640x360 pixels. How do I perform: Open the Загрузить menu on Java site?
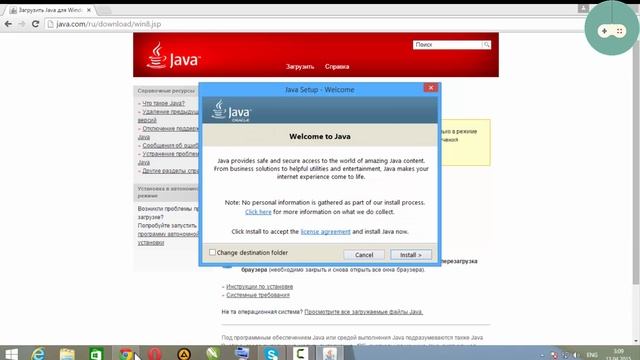pos(300,67)
